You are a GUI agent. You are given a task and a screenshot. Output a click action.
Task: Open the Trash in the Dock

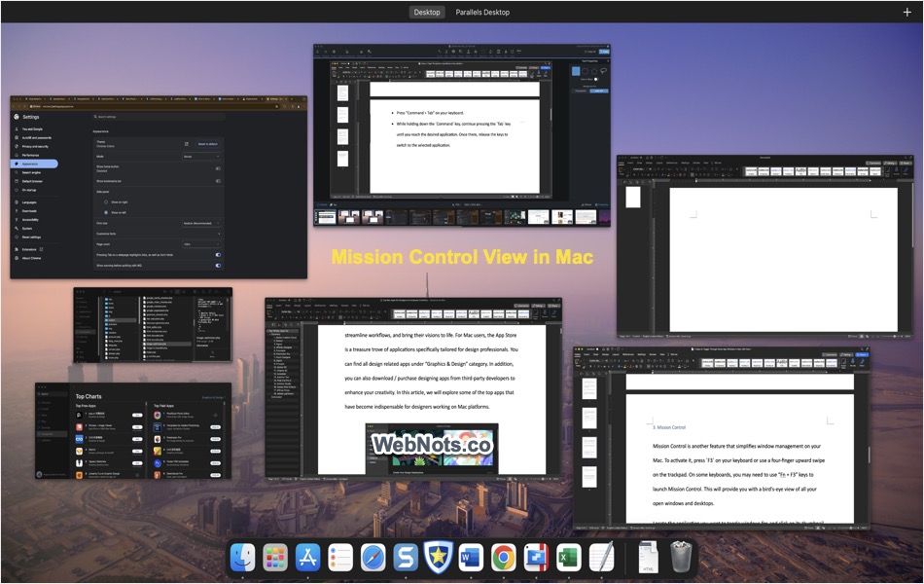(681, 558)
